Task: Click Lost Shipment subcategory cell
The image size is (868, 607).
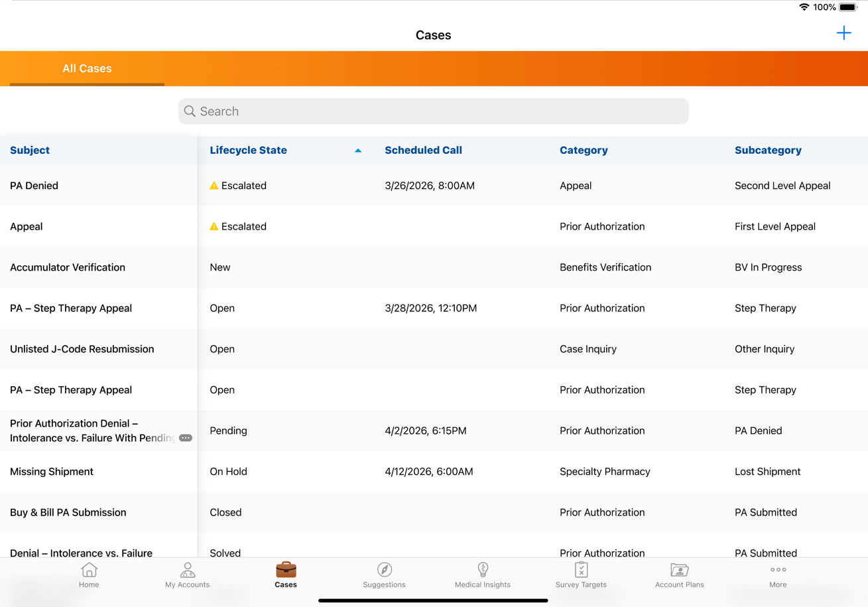Action: pos(768,472)
